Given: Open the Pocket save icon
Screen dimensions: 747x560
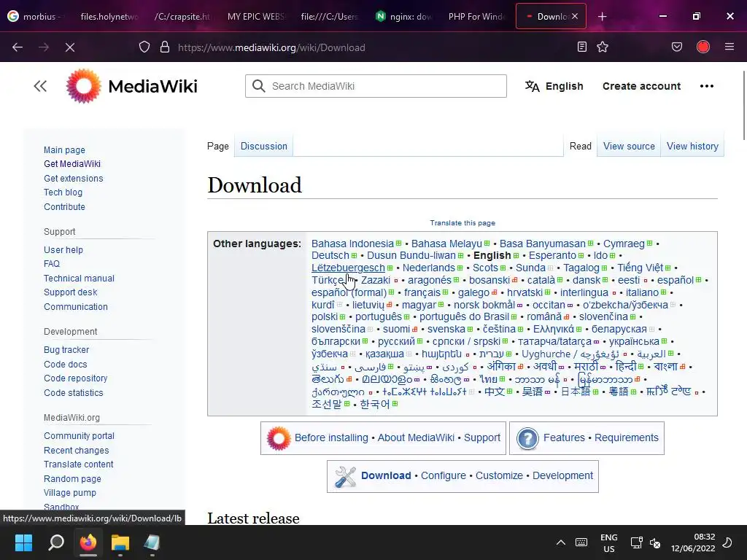Looking at the screenshot, I should pos(677,47).
